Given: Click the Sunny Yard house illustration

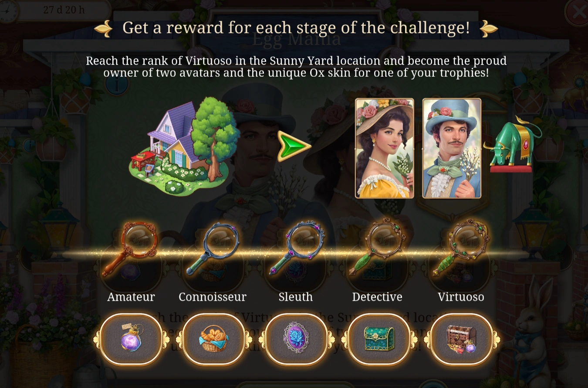Looking at the screenshot, I should (x=184, y=146).
